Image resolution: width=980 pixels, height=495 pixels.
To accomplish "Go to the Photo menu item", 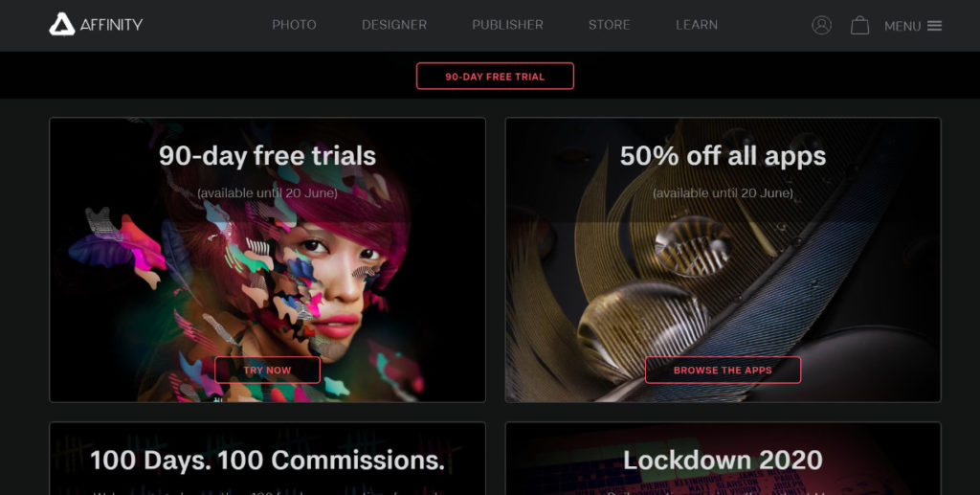I will point(294,25).
